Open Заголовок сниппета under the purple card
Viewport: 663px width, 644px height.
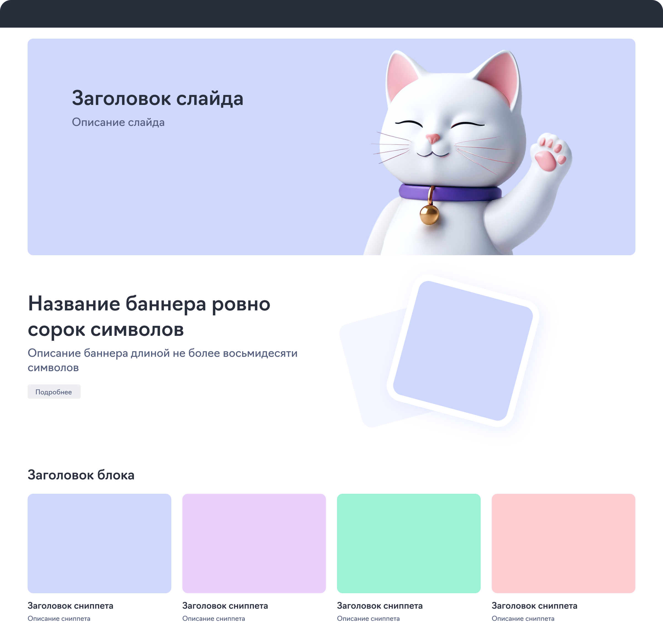click(x=225, y=606)
